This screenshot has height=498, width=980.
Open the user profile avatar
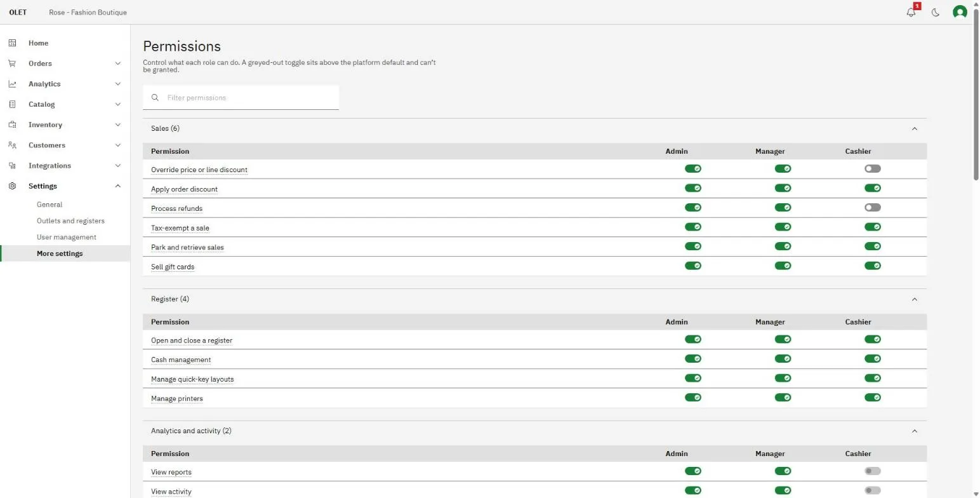point(960,12)
